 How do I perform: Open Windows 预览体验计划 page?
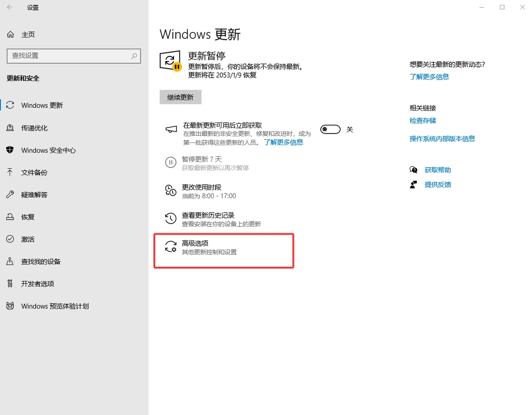(55, 306)
